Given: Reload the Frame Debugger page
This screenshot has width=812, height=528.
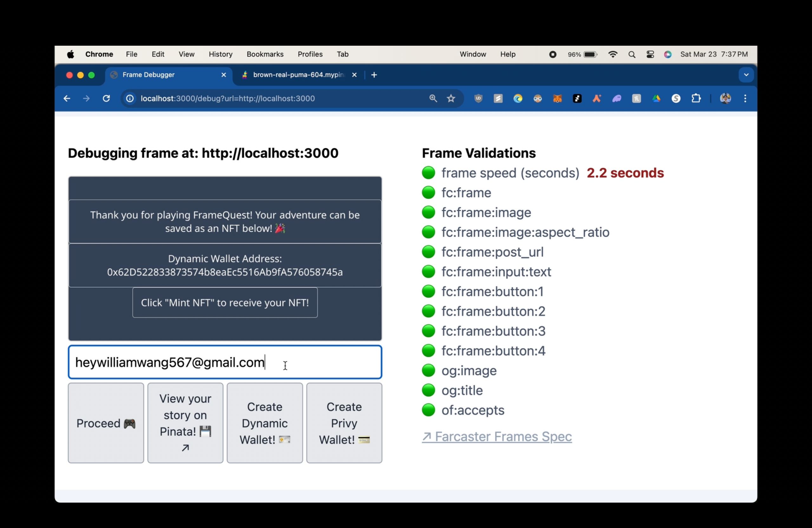Looking at the screenshot, I should click(107, 99).
